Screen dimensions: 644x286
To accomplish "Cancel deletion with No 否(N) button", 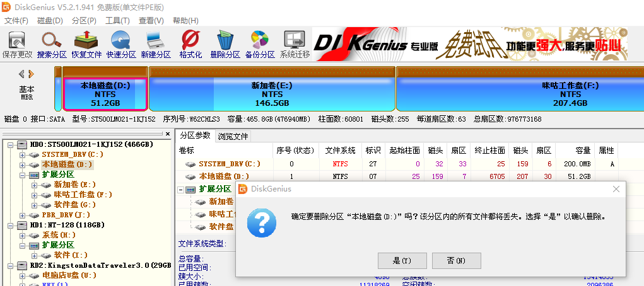I will (x=456, y=261).
